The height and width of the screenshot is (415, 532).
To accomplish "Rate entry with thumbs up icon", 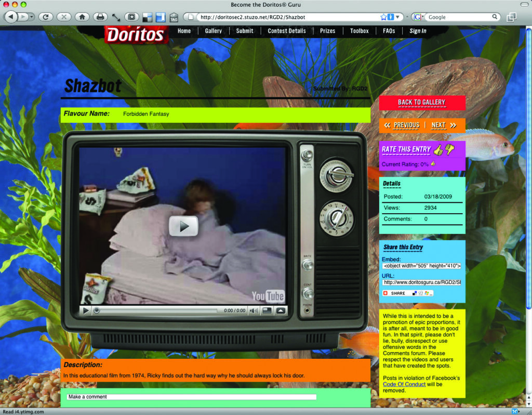I will pyautogui.click(x=438, y=149).
